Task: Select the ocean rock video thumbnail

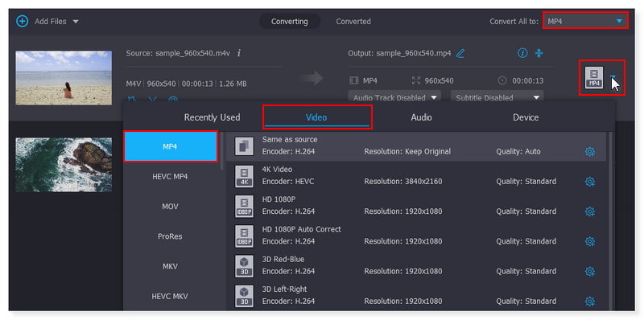Action: [x=64, y=165]
